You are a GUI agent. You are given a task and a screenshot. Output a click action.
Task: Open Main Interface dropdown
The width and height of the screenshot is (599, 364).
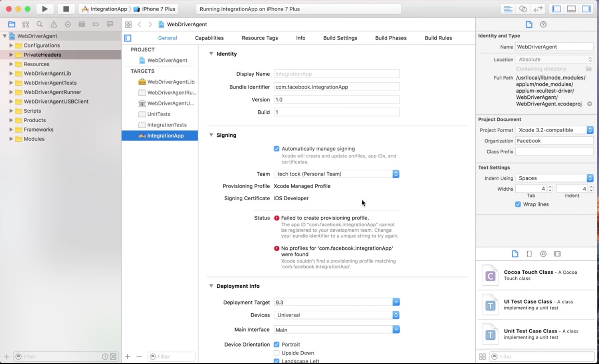pos(396,329)
